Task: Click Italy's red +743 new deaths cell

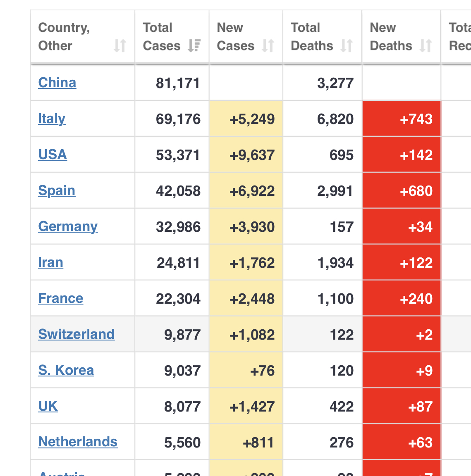Action: (402, 119)
